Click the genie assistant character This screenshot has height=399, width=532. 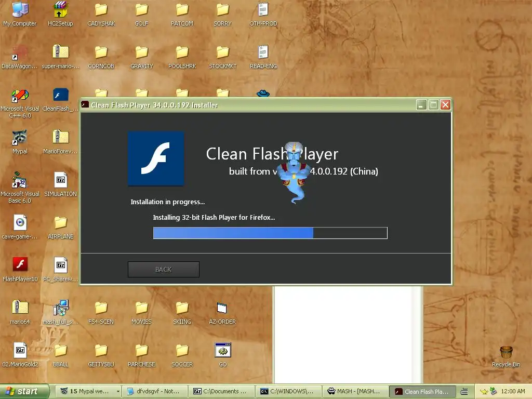tap(294, 172)
